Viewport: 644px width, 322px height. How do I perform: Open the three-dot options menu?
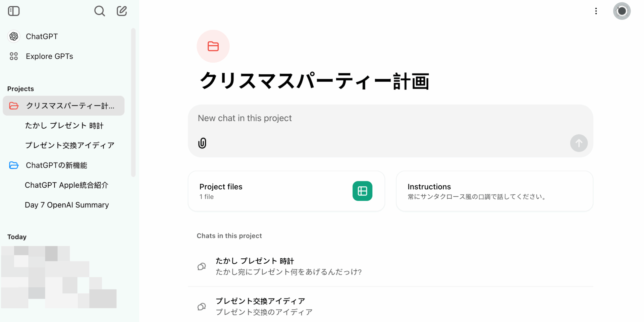[x=596, y=11]
